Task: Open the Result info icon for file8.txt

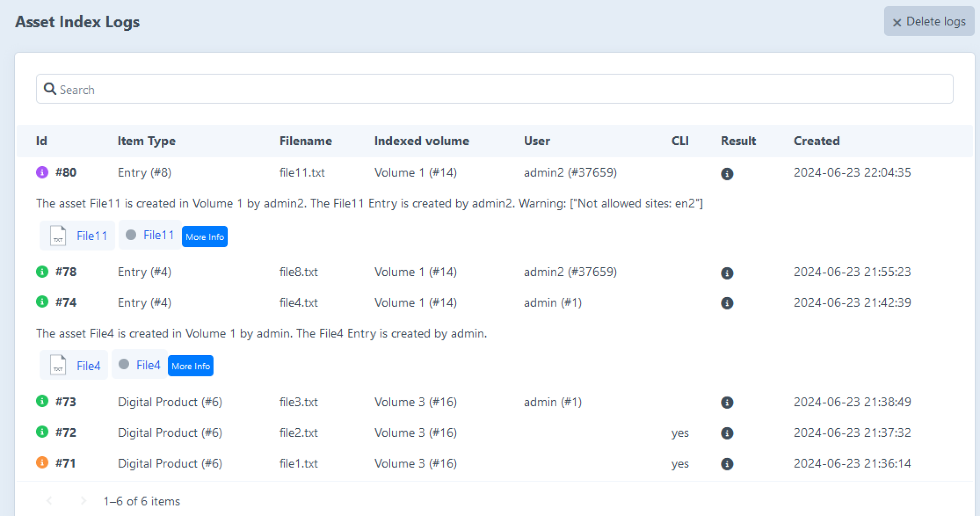Action: coord(727,273)
